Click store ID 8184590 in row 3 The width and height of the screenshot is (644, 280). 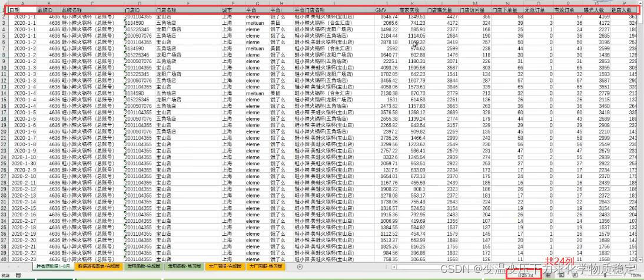(140, 22)
